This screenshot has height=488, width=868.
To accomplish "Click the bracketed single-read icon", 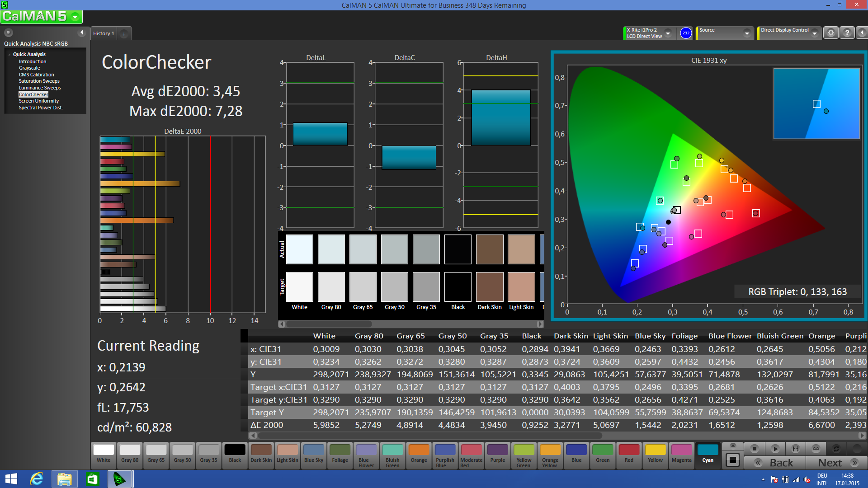I will point(795,449).
